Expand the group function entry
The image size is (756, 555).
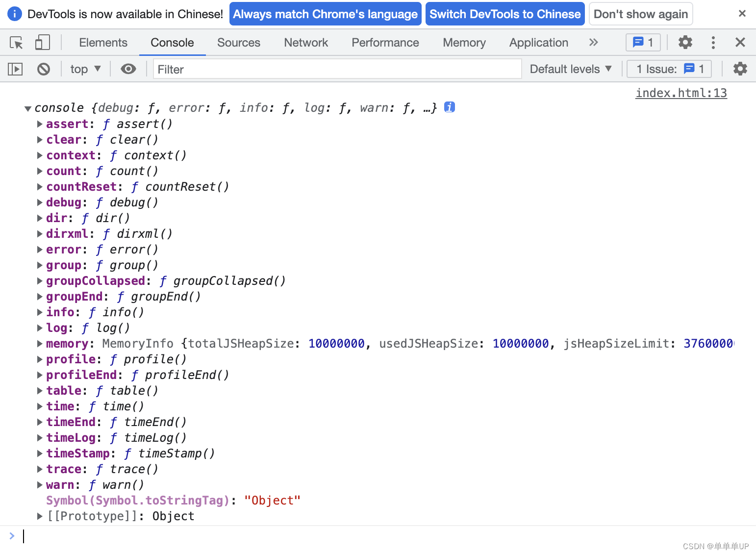tap(40, 265)
